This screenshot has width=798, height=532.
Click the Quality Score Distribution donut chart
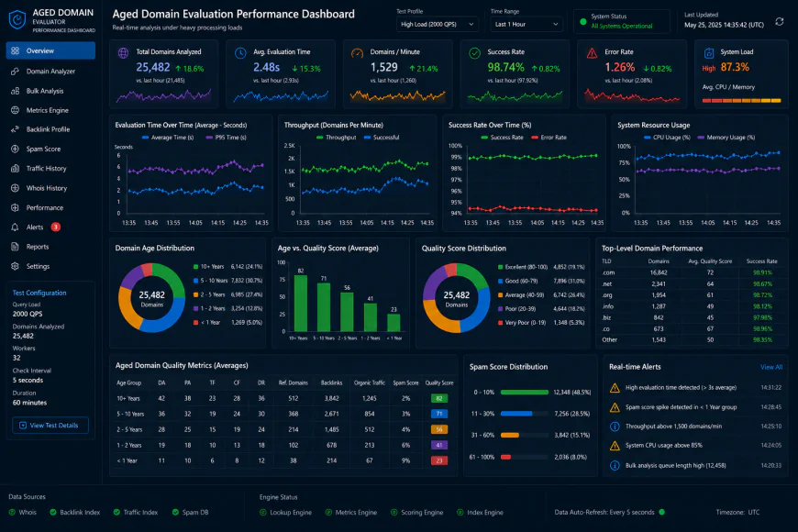pos(457,298)
